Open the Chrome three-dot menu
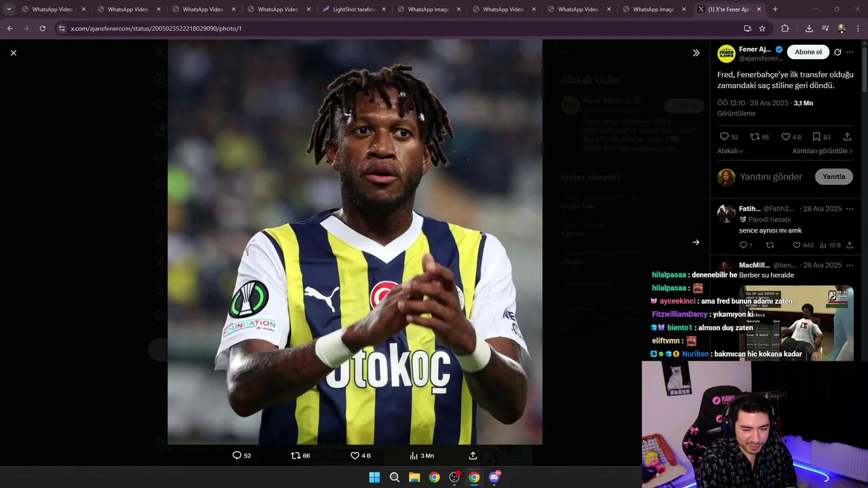The width and height of the screenshot is (868, 488). tap(859, 28)
